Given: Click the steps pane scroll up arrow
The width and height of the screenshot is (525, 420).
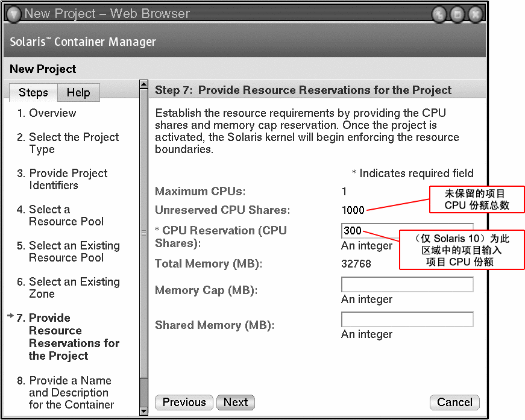Looking at the screenshot, I should coord(143,84).
